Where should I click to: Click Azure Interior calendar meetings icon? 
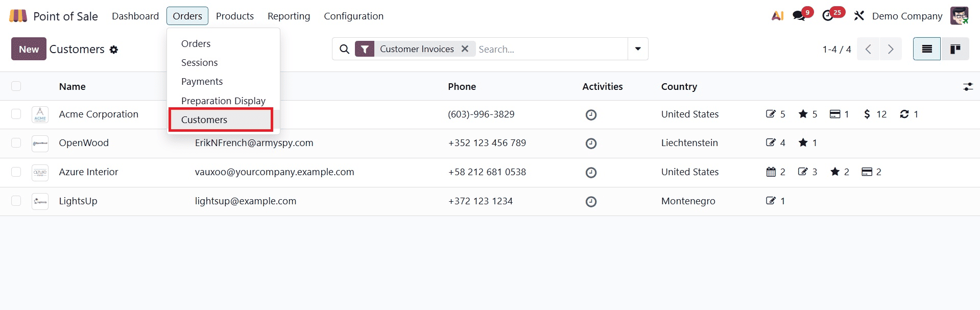point(771,172)
